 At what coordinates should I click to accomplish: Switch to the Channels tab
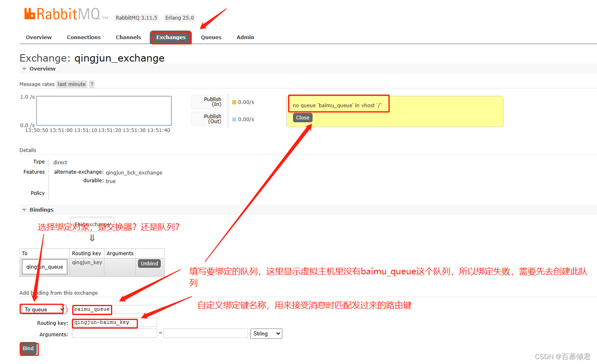pyautogui.click(x=129, y=37)
